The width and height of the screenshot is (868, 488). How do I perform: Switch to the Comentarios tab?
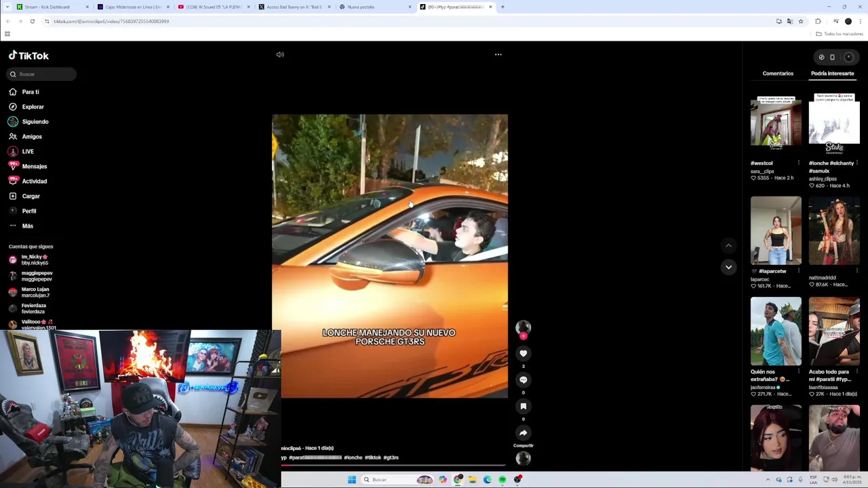tap(778, 73)
